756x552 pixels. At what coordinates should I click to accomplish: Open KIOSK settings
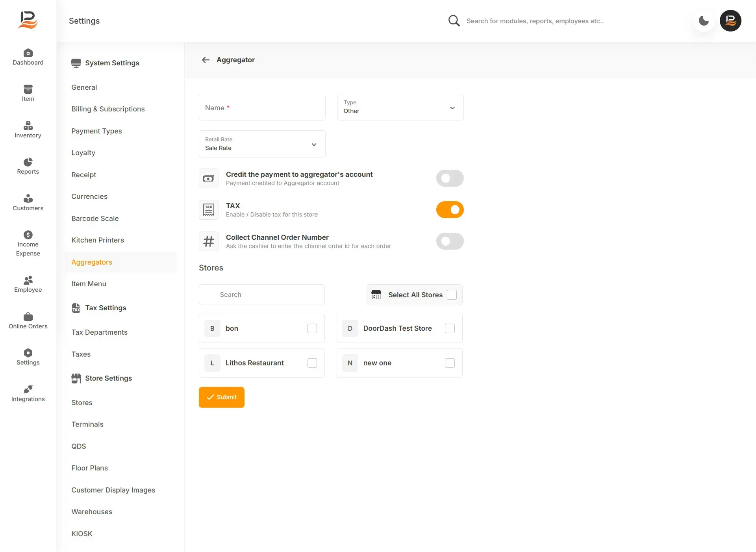[82, 534]
